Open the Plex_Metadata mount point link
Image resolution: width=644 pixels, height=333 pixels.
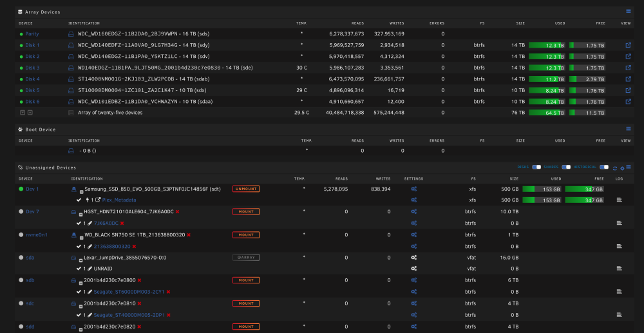(x=119, y=200)
